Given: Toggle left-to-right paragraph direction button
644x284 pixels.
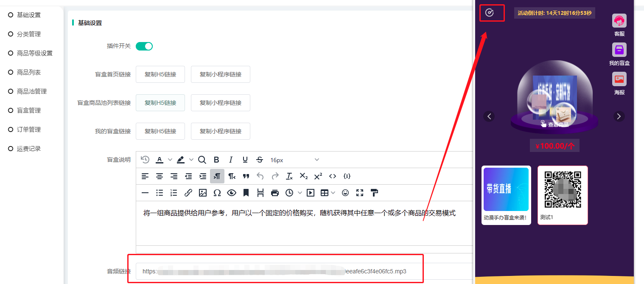Looking at the screenshot, I should click(217, 176).
